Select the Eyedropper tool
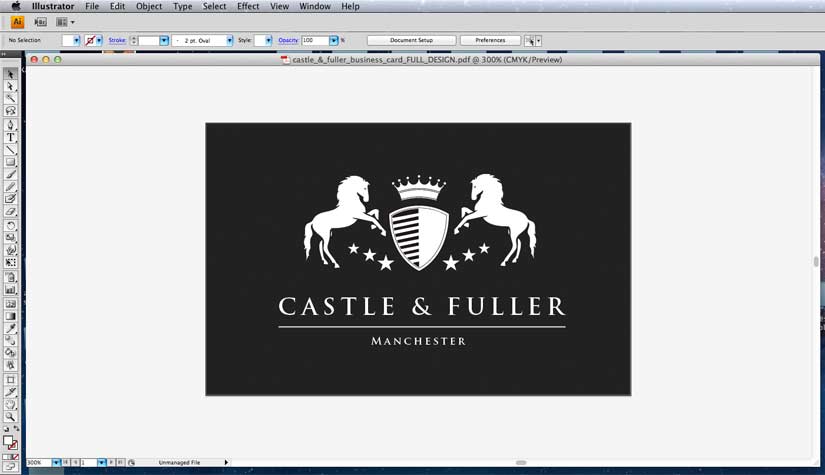The width and height of the screenshot is (825, 475). point(11,328)
